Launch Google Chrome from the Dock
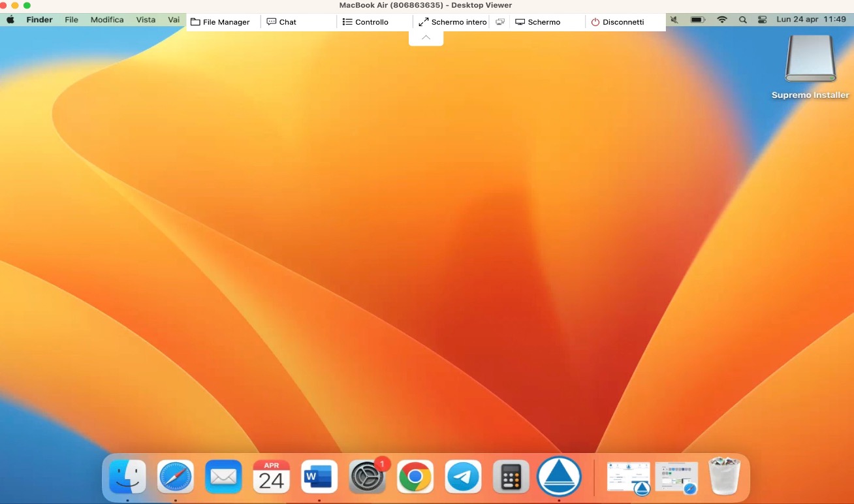The height and width of the screenshot is (504, 854). click(x=415, y=477)
